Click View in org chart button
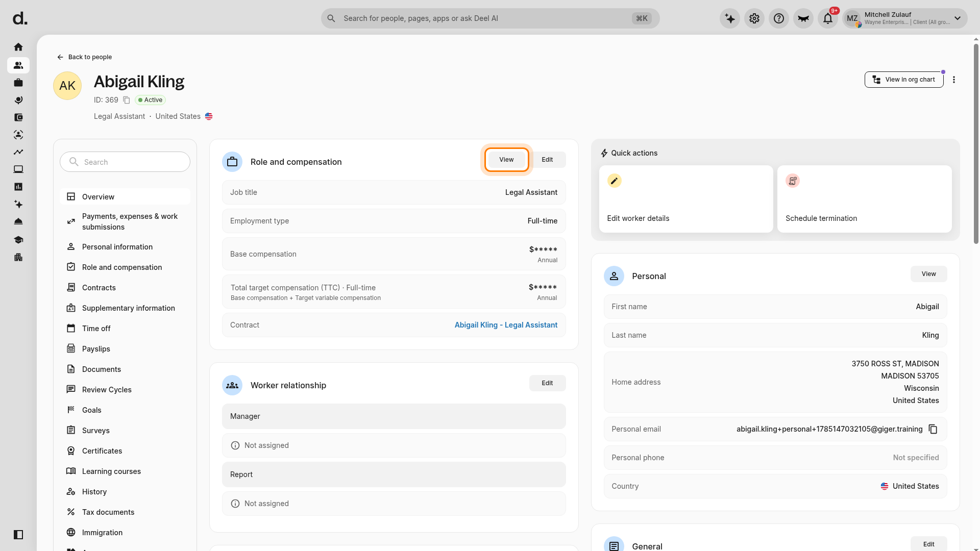The height and width of the screenshot is (551, 980). (x=904, y=80)
